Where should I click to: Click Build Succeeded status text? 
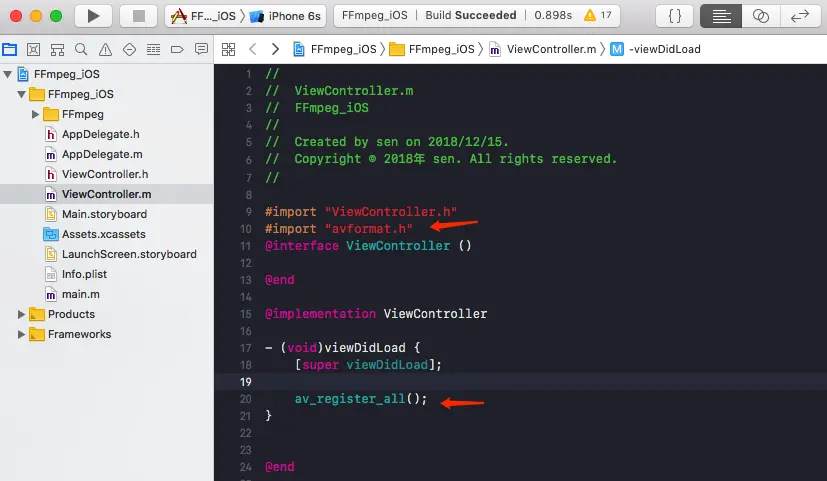point(470,15)
